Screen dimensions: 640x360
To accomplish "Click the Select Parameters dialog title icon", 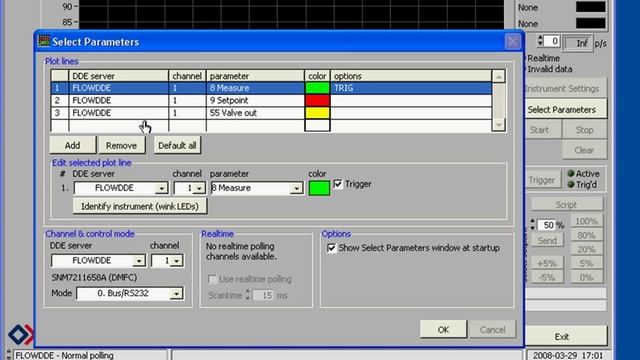I will click(x=43, y=41).
